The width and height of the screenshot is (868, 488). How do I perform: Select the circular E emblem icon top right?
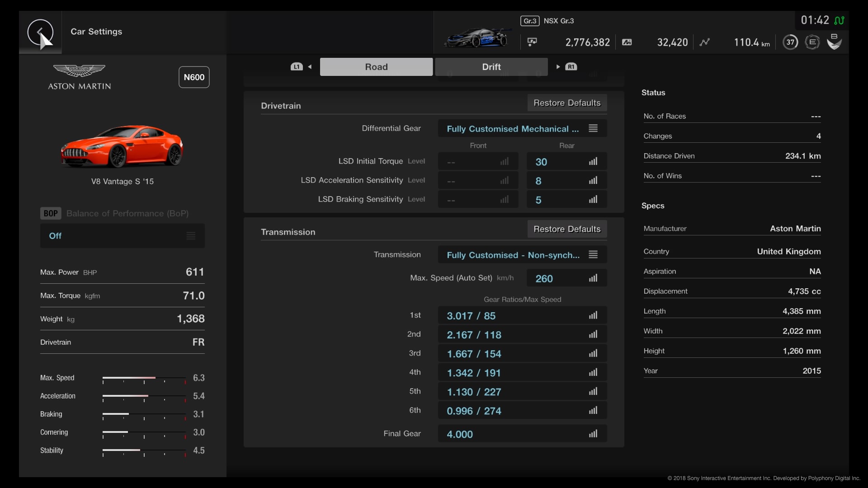click(x=812, y=42)
